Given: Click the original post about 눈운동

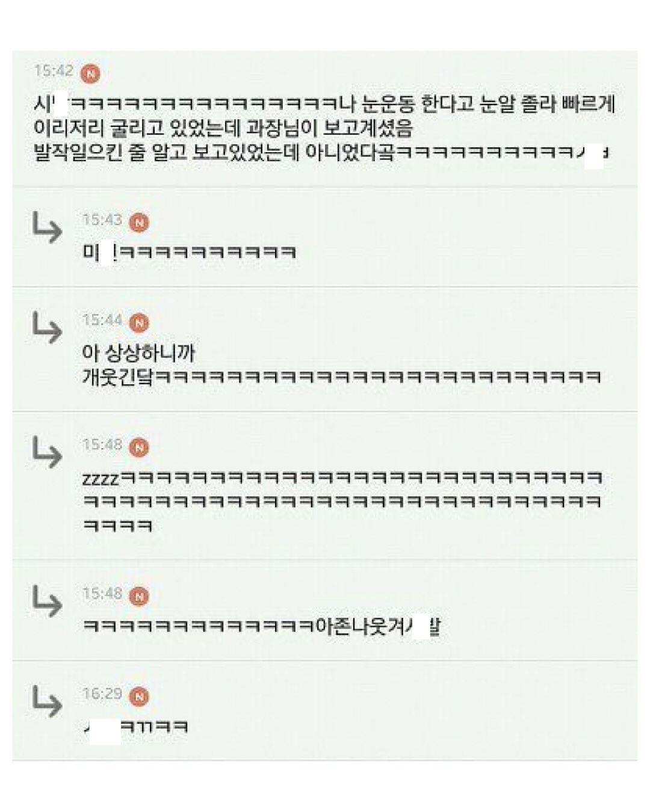Looking at the screenshot, I should pos(325,128).
